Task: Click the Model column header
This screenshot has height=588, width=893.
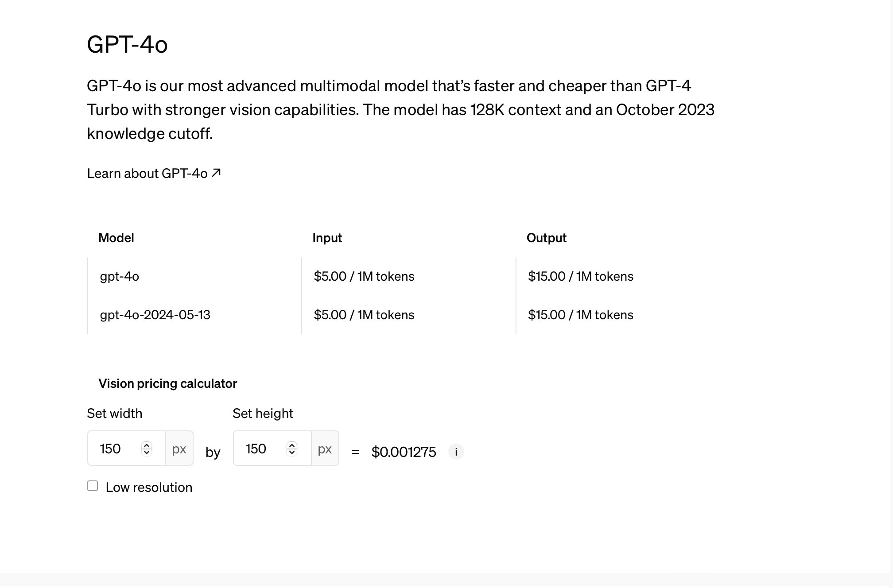Action: click(x=116, y=238)
